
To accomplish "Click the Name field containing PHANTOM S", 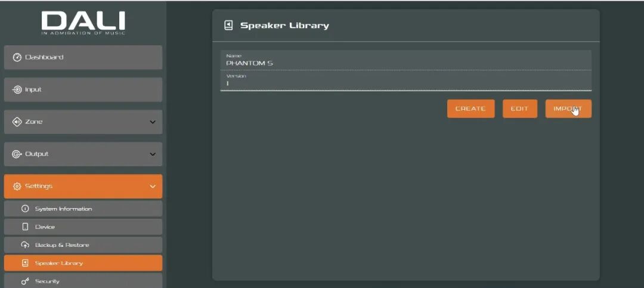I will 406,60.
